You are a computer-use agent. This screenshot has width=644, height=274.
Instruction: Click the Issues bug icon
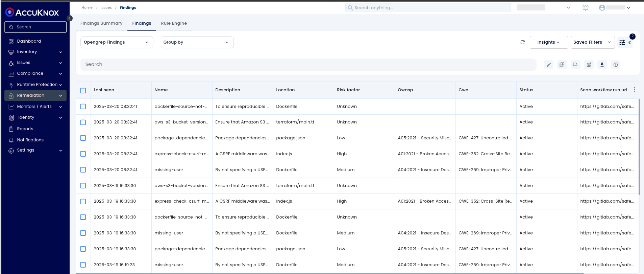11,63
